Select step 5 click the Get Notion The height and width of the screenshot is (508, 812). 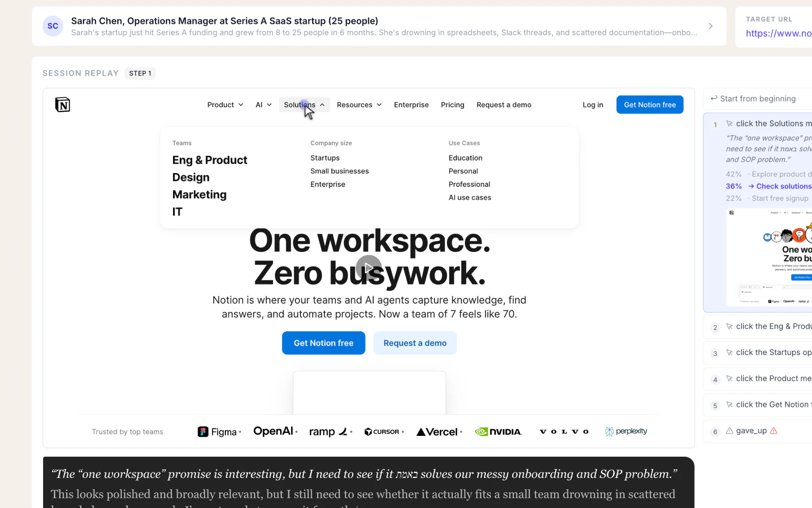click(x=758, y=405)
